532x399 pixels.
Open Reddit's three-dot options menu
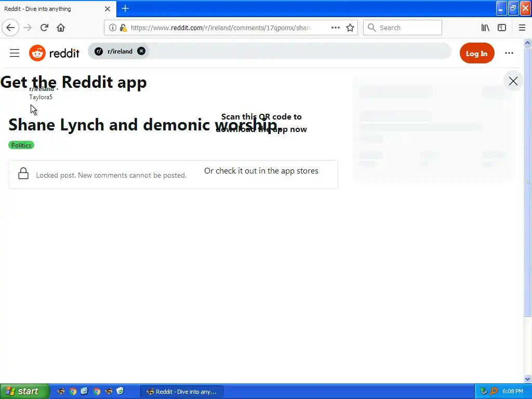pyautogui.click(x=509, y=53)
